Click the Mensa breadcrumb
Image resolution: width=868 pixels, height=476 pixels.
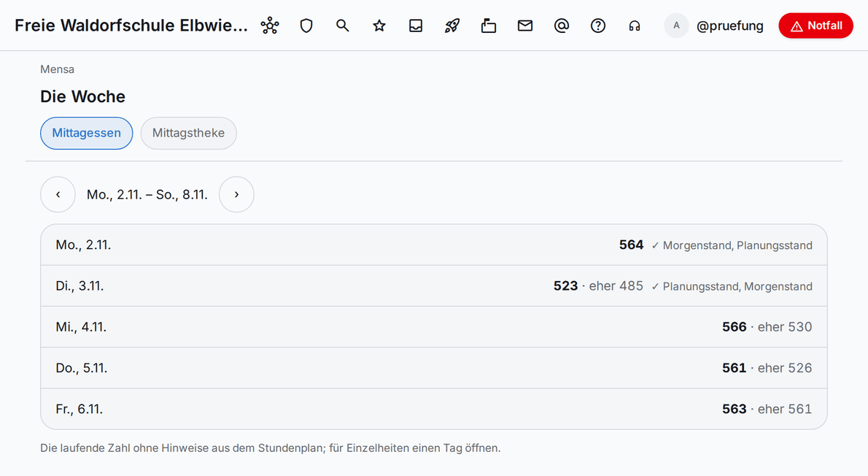click(x=57, y=69)
